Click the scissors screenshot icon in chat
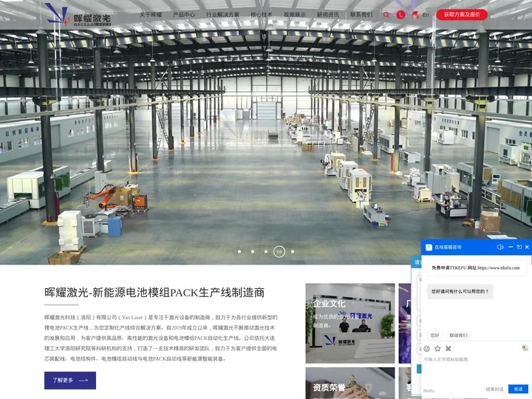 tap(449, 349)
